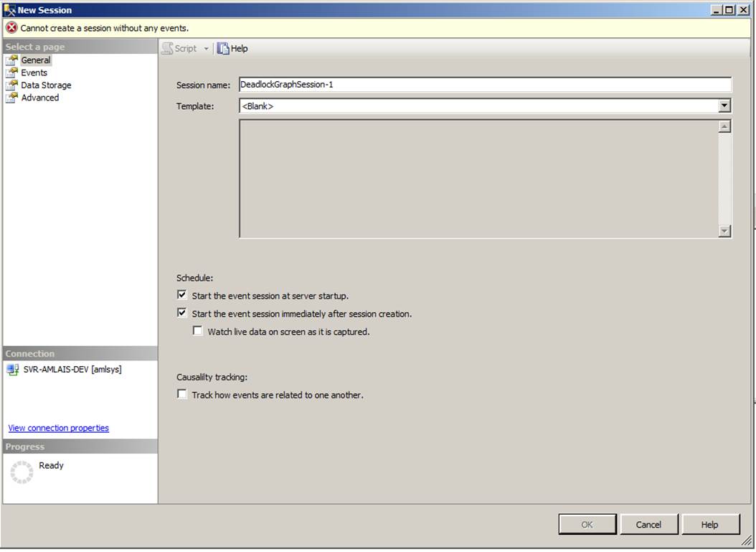Viewport: 756px width, 552px height.
Task: Enable watch live data on screen
Action: point(198,331)
